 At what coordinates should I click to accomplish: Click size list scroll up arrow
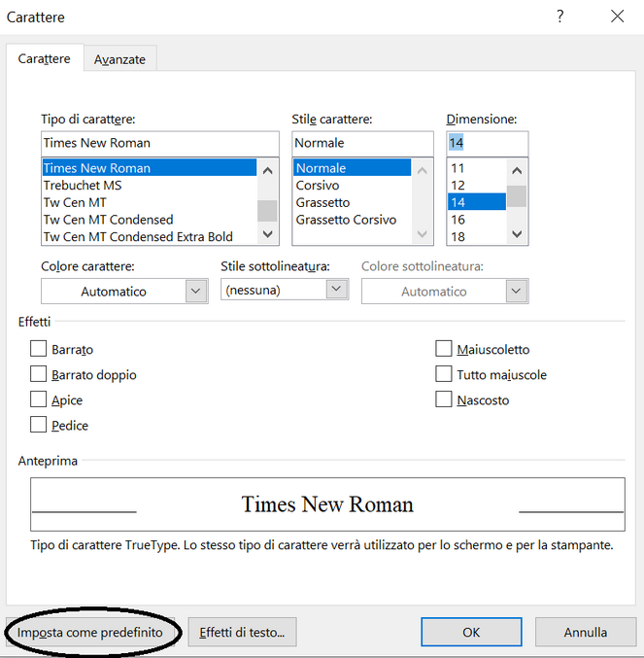(x=517, y=170)
